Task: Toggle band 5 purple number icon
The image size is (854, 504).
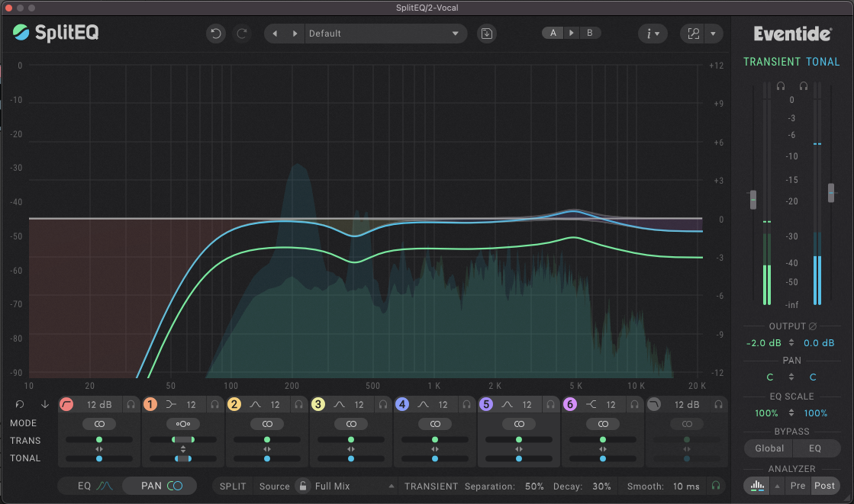Action: [x=486, y=404]
